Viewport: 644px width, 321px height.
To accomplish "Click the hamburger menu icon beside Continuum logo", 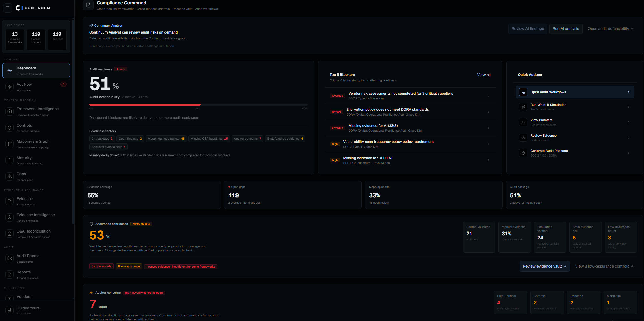I will 8,8.
